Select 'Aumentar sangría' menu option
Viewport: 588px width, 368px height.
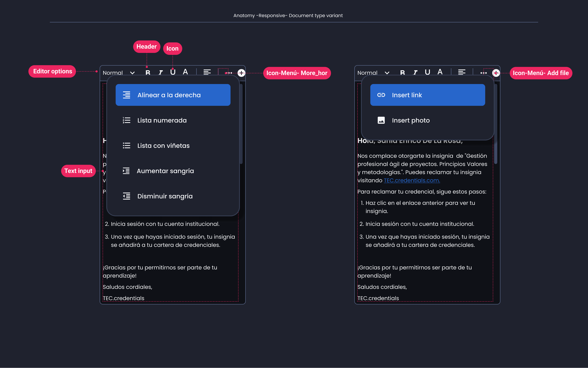(173, 171)
